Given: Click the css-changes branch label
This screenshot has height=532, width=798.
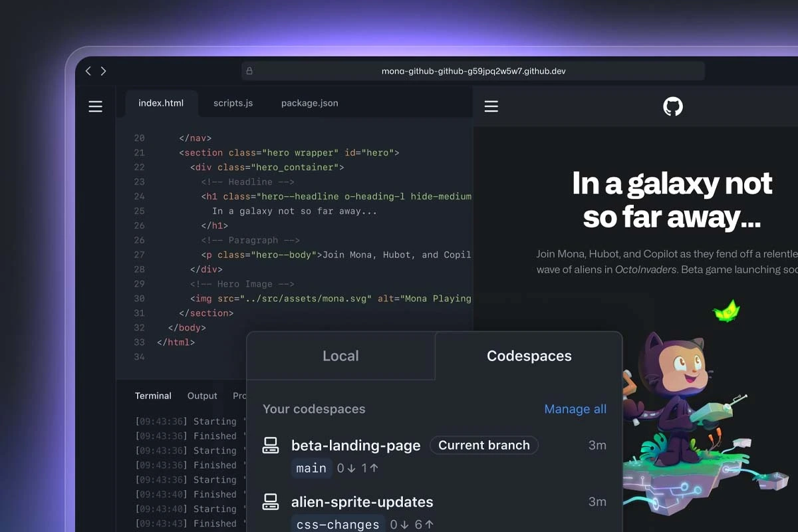Looking at the screenshot, I should (x=338, y=524).
